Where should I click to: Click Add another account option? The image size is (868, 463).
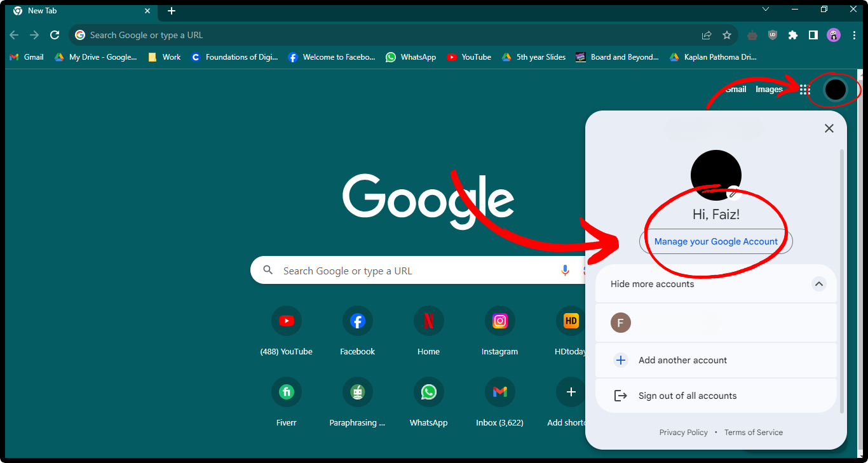point(682,360)
